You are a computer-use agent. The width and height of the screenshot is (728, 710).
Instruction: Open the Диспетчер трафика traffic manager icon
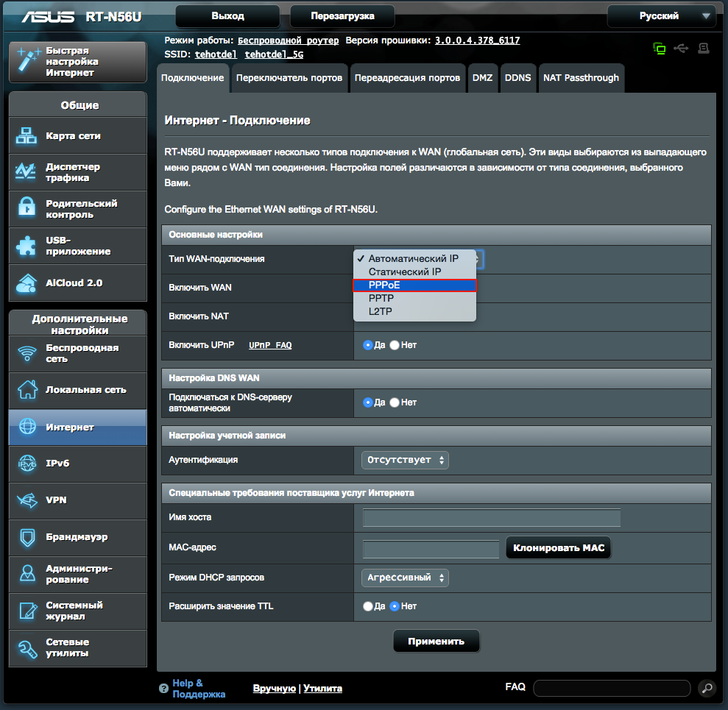pos(26,171)
